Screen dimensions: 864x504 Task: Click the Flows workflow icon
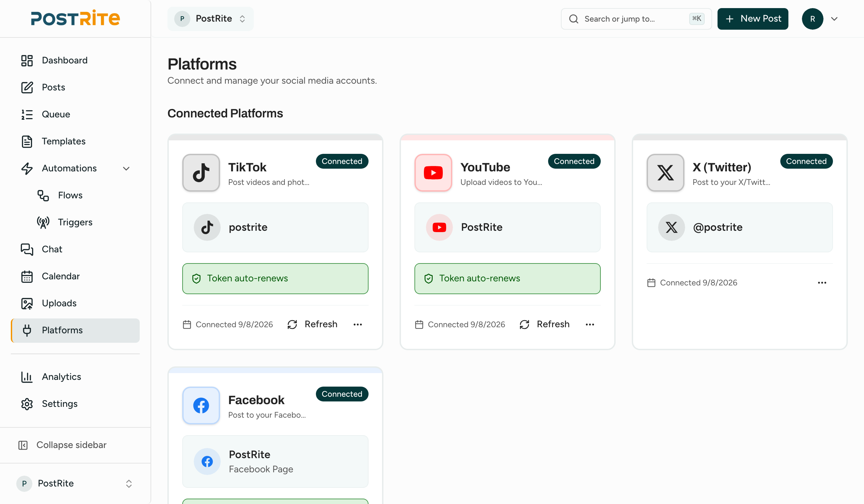pyautogui.click(x=43, y=195)
